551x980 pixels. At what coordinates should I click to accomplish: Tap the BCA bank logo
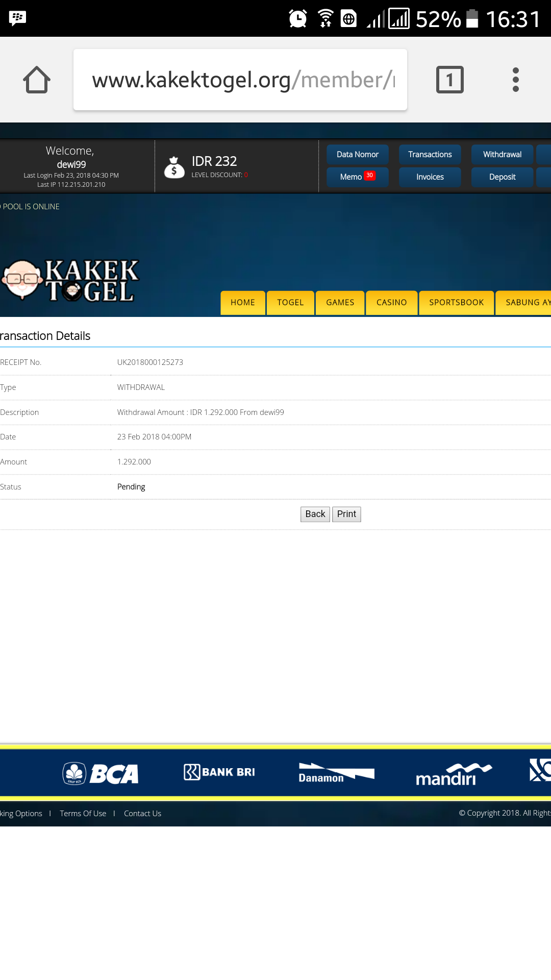click(x=101, y=773)
